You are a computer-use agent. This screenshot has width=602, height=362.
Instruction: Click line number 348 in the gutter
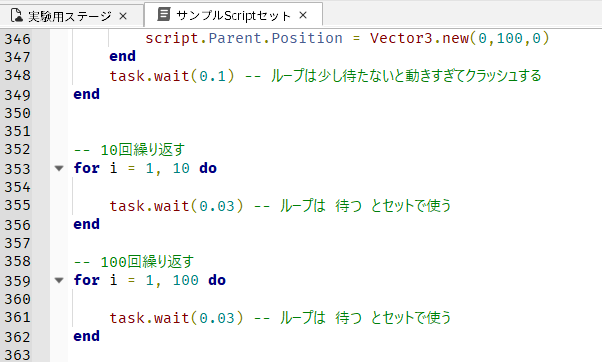click(17, 75)
